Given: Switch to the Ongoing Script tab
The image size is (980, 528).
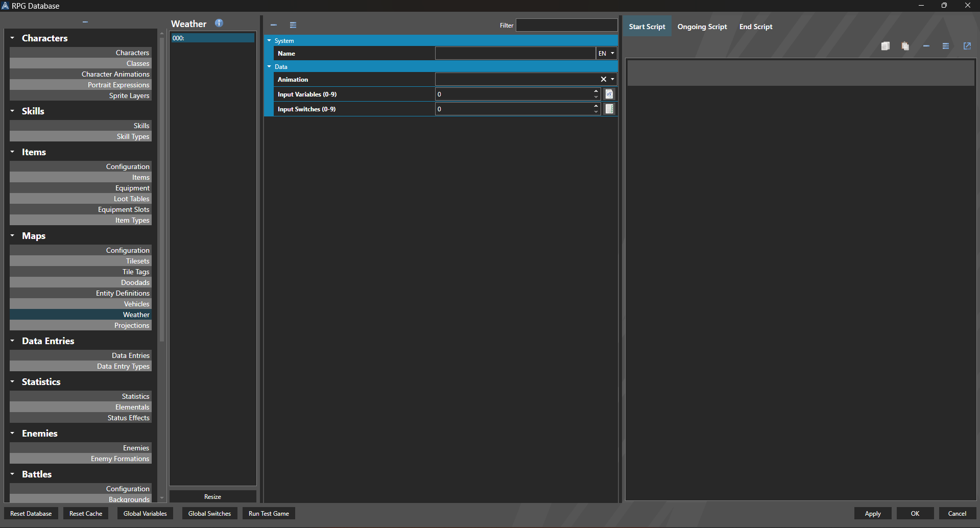Looking at the screenshot, I should pos(702,27).
